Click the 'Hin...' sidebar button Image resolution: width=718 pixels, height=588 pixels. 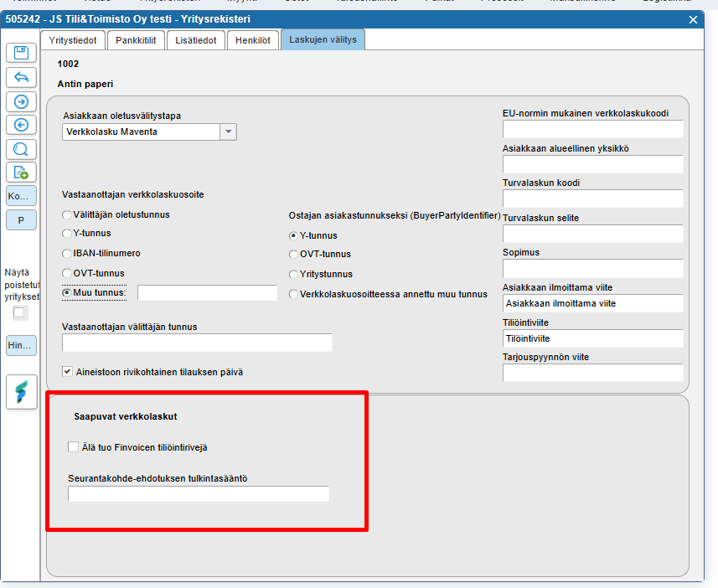[21, 345]
